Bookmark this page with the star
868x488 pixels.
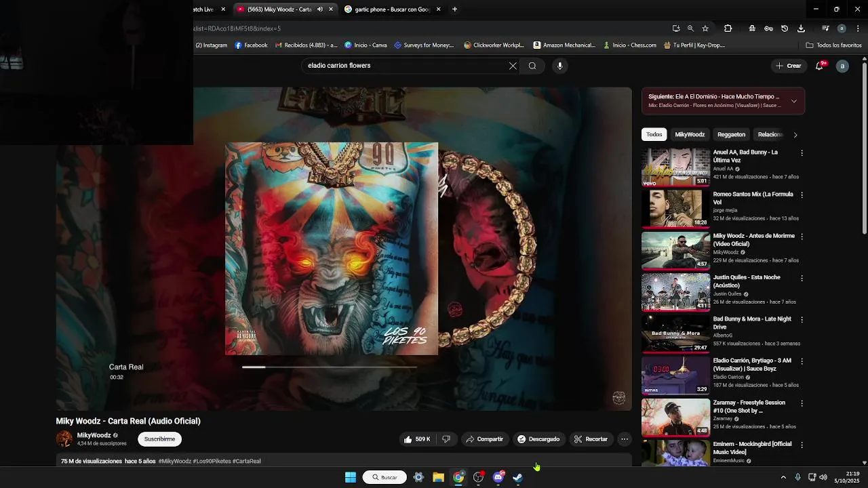pos(705,28)
